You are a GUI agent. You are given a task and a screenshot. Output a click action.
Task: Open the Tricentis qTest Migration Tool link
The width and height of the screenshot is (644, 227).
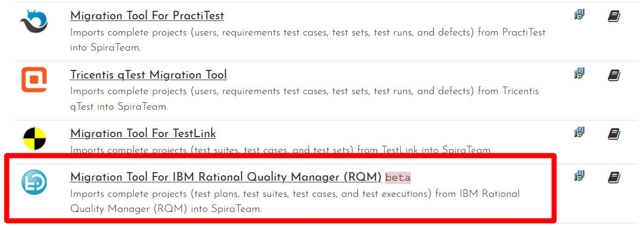[148, 75]
